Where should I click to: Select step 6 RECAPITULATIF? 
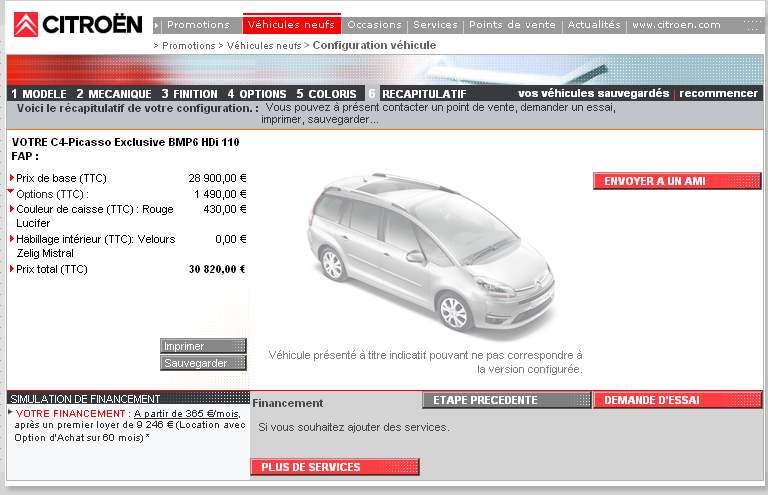(417, 94)
